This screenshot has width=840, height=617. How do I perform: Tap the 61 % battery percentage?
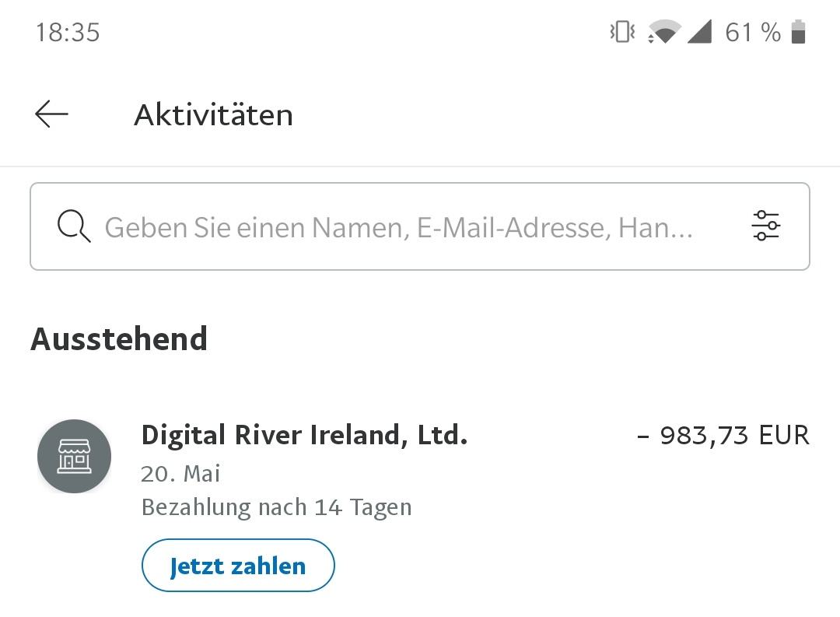pos(753,32)
